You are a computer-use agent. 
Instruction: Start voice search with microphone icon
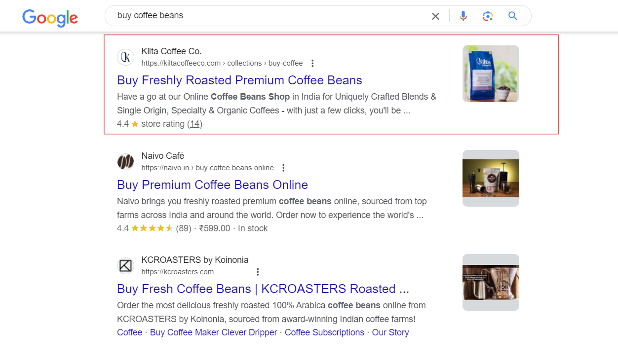(463, 16)
